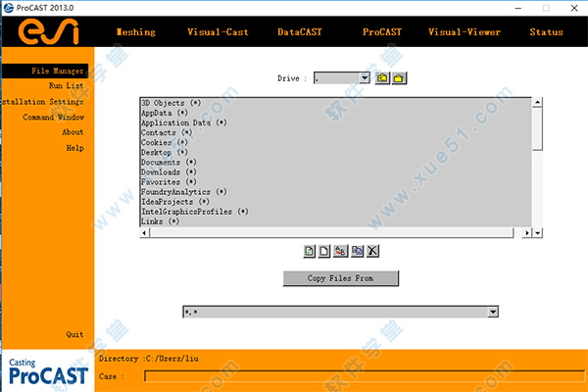Select the Favorites folder
The width and height of the screenshot is (588, 392).
[x=169, y=182]
